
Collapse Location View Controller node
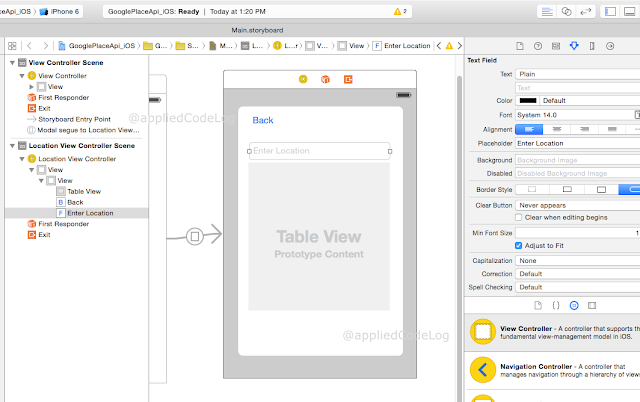(x=22, y=159)
